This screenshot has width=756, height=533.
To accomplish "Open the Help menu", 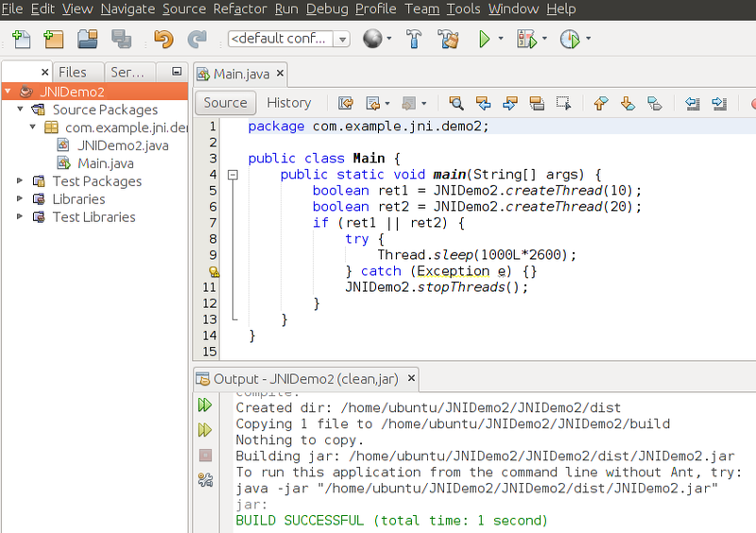I will pos(561,9).
